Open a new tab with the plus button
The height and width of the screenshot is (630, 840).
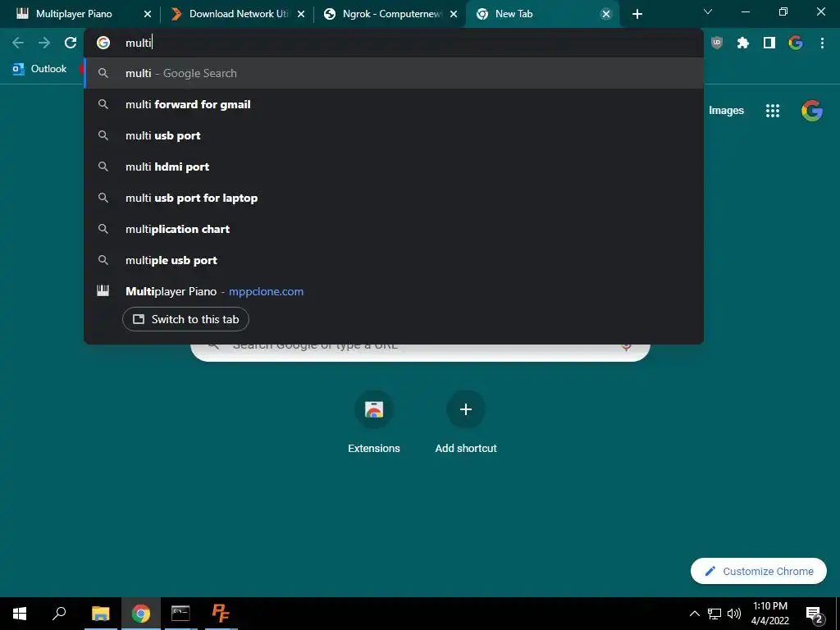pos(637,15)
